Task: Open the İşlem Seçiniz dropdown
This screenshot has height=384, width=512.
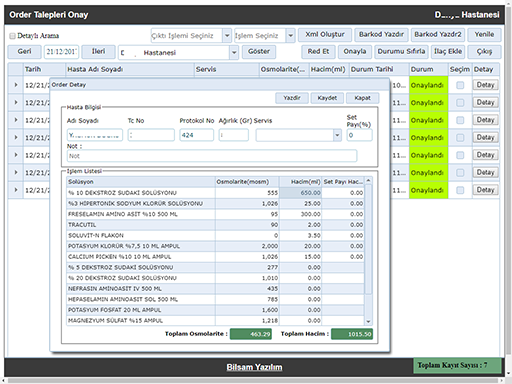Action: (290, 35)
